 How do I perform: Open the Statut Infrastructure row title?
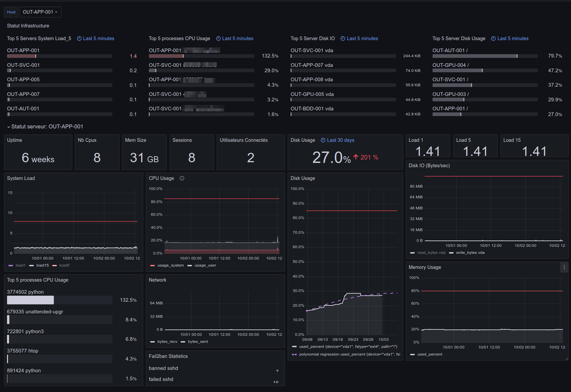28,26
